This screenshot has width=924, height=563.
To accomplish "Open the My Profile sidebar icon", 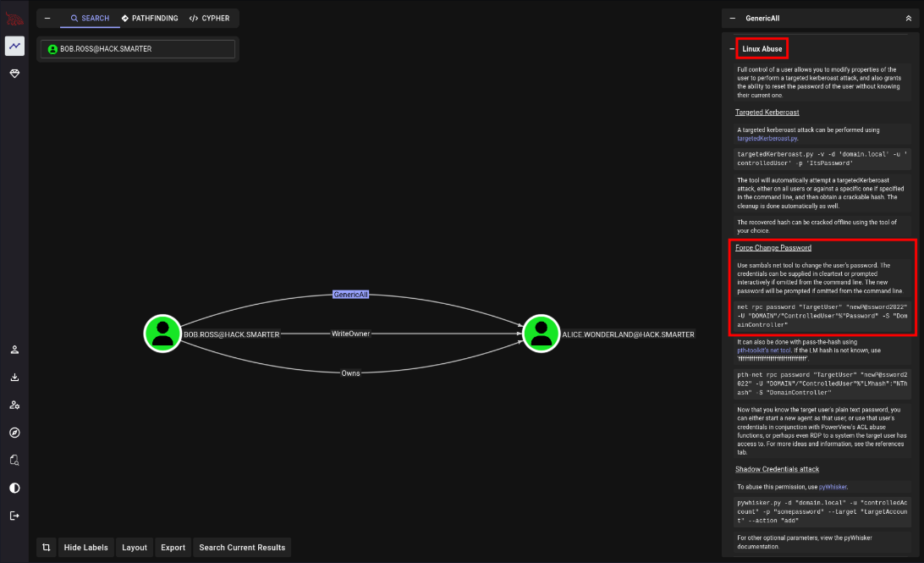I will pyautogui.click(x=14, y=350).
